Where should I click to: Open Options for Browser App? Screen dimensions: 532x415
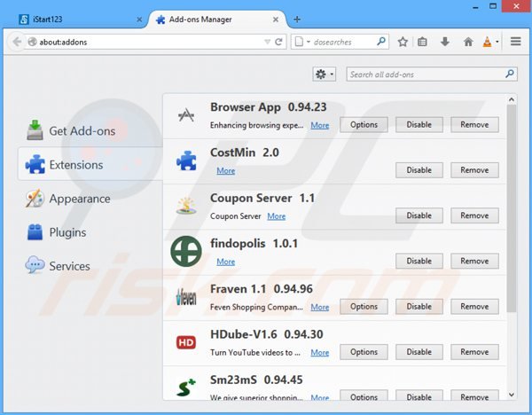tap(364, 124)
